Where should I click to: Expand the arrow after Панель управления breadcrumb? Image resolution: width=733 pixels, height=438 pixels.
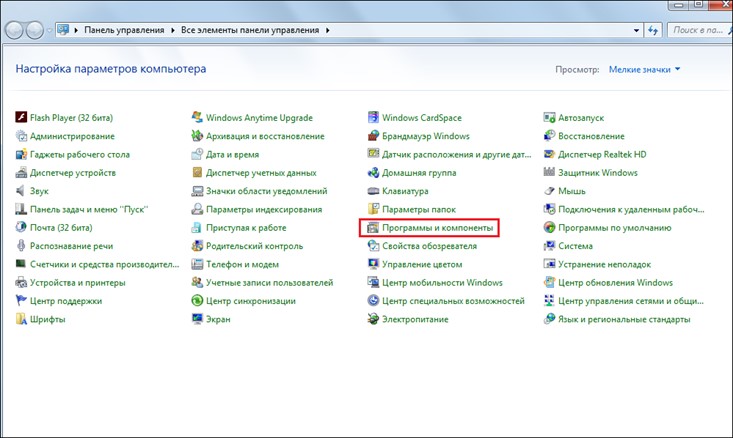click(171, 31)
